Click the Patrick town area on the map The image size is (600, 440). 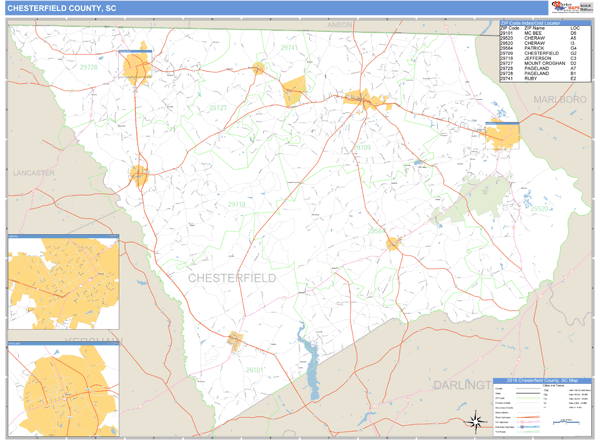point(393,243)
